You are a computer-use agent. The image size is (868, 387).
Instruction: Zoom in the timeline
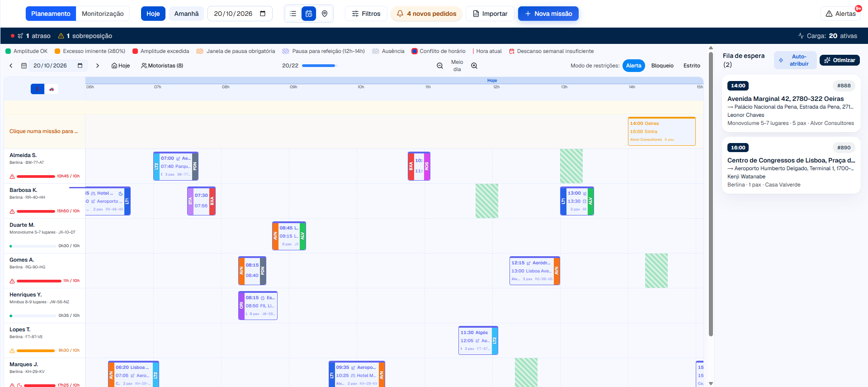pyautogui.click(x=474, y=66)
